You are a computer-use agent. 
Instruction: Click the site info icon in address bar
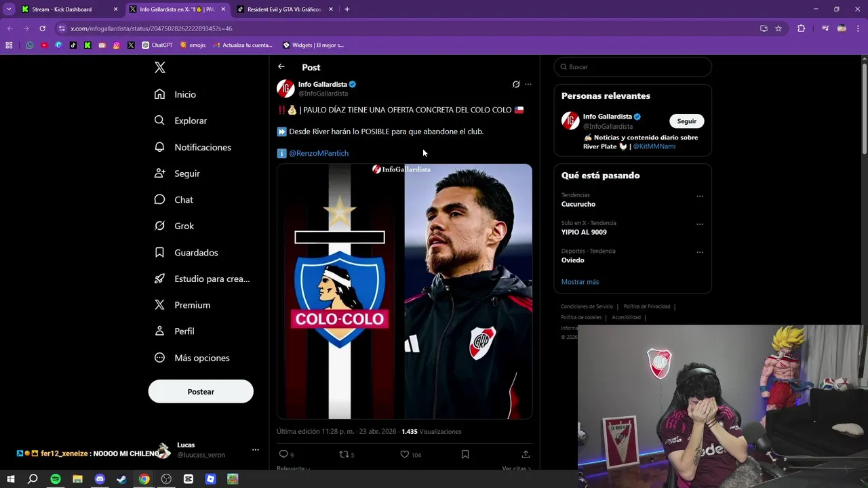tap(62, 28)
